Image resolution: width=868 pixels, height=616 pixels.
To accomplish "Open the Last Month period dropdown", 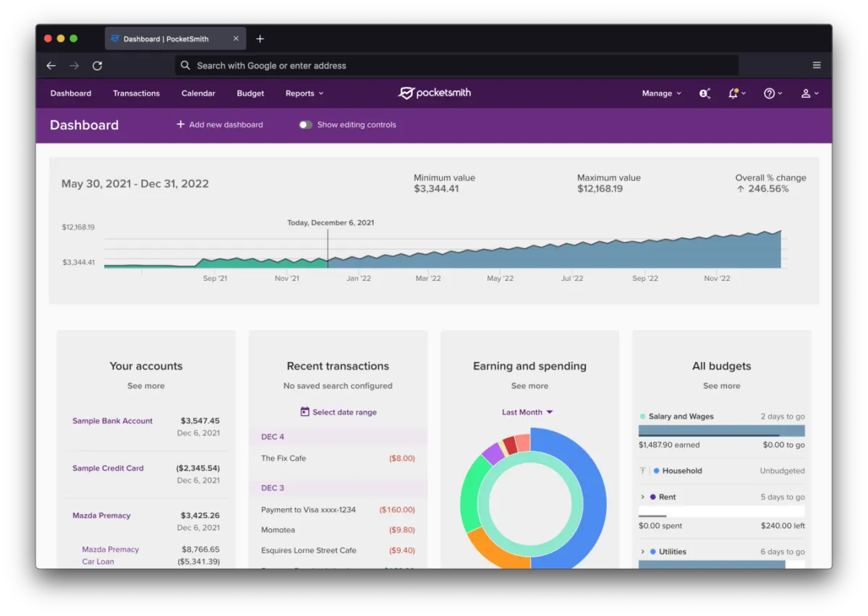I will (x=527, y=412).
